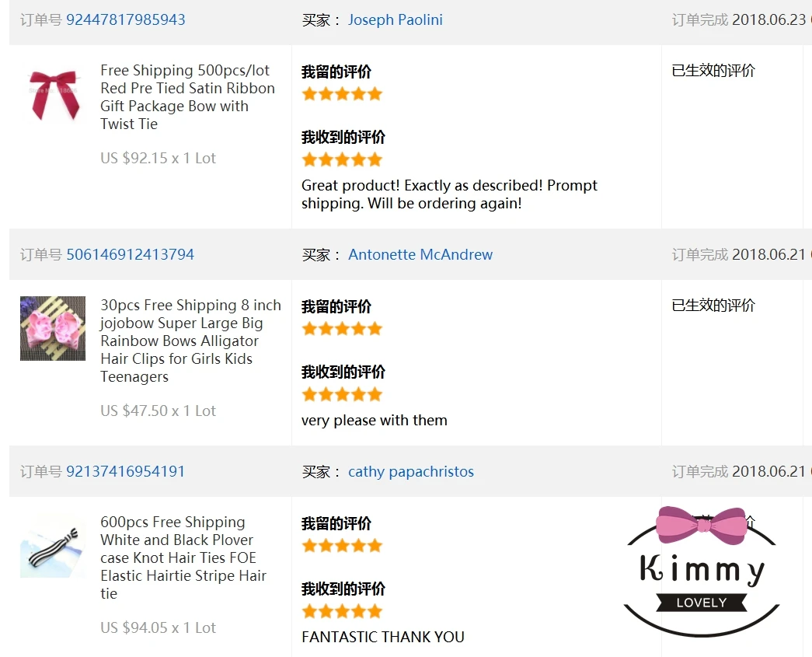View buyer cathy papachristos's profile
The width and height of the screenshot is (812, 657).
[x=410, y=472]
